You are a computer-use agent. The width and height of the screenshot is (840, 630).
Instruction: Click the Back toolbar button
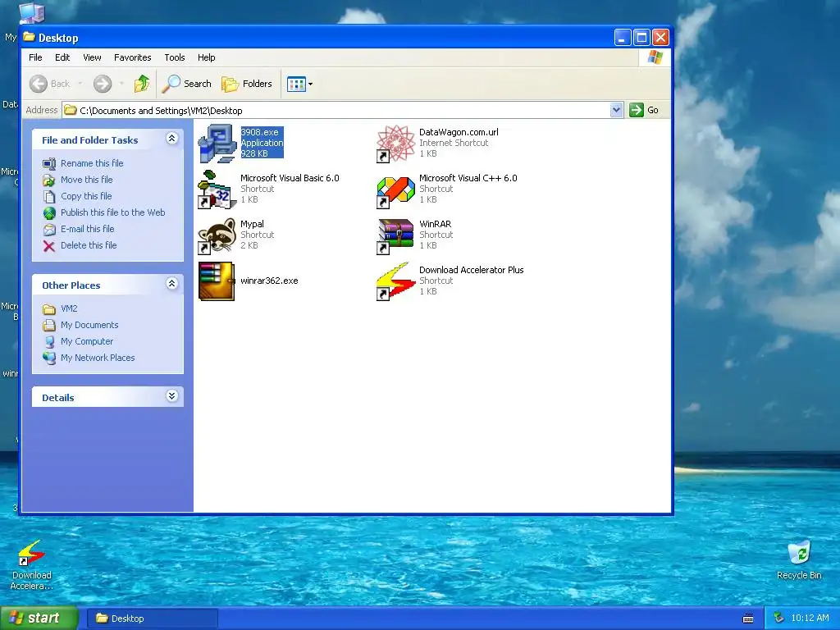[49, 84]
